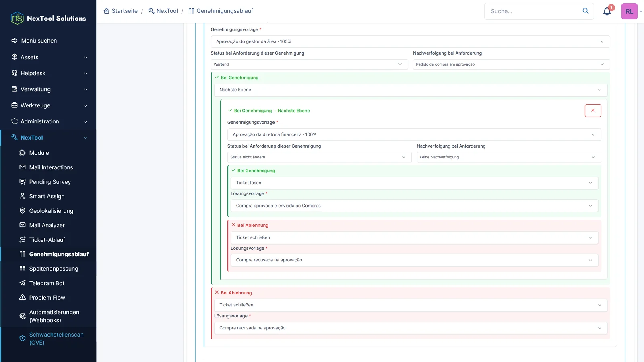This screenshot has height=362, width=644.
Task: Click the Startseite home icon in the breadcrumb
Action: click(107, 11)
